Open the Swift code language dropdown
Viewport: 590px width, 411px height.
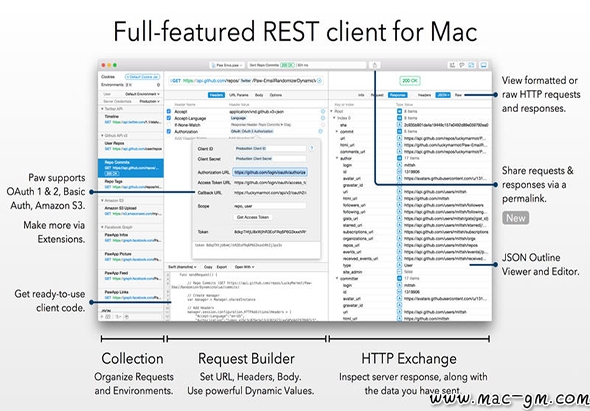click(182, 267)
